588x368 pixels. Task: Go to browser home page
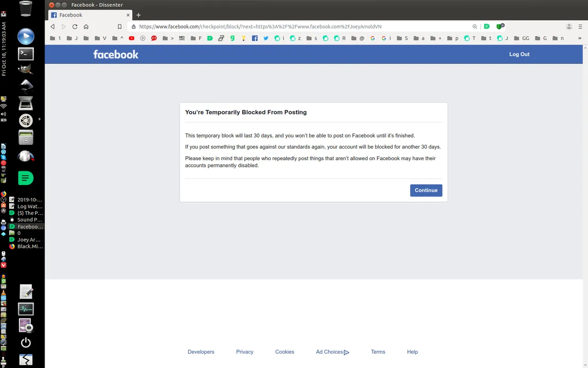tap(86, 27)
